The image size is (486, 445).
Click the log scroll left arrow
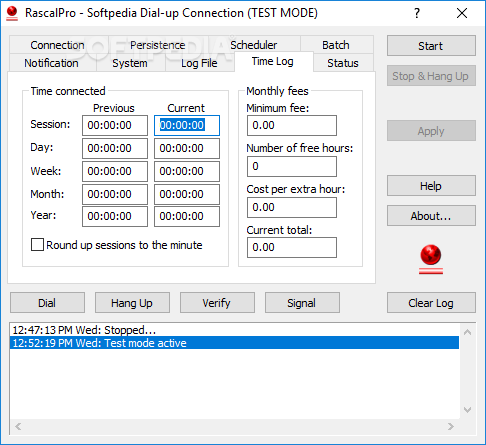tap(18, 426)
